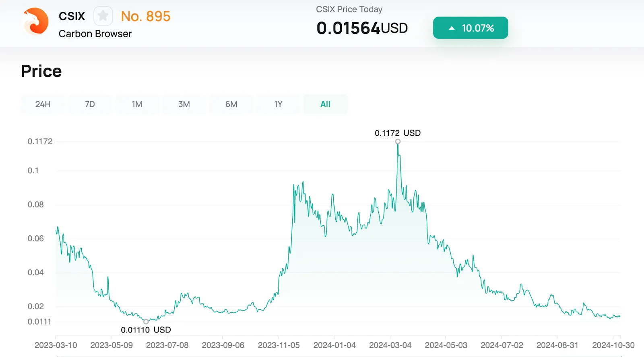Switch chart to 6M range
The image size is (644, 357).
231,104
